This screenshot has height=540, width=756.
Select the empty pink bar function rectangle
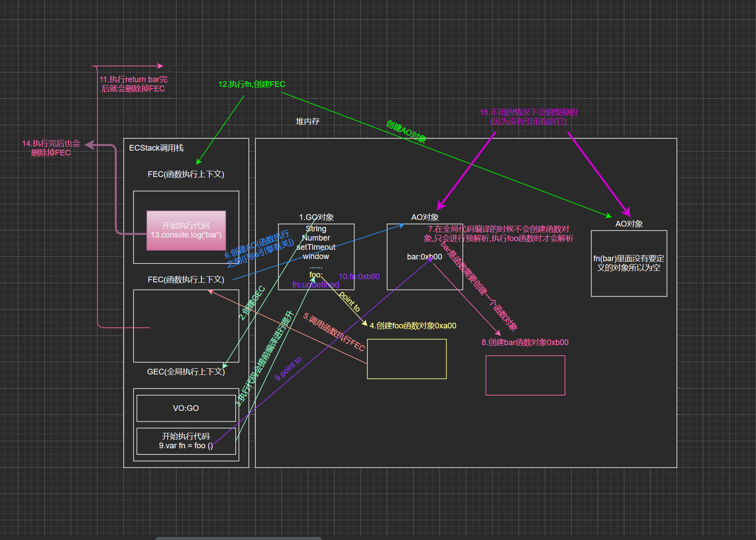(525, 375)
